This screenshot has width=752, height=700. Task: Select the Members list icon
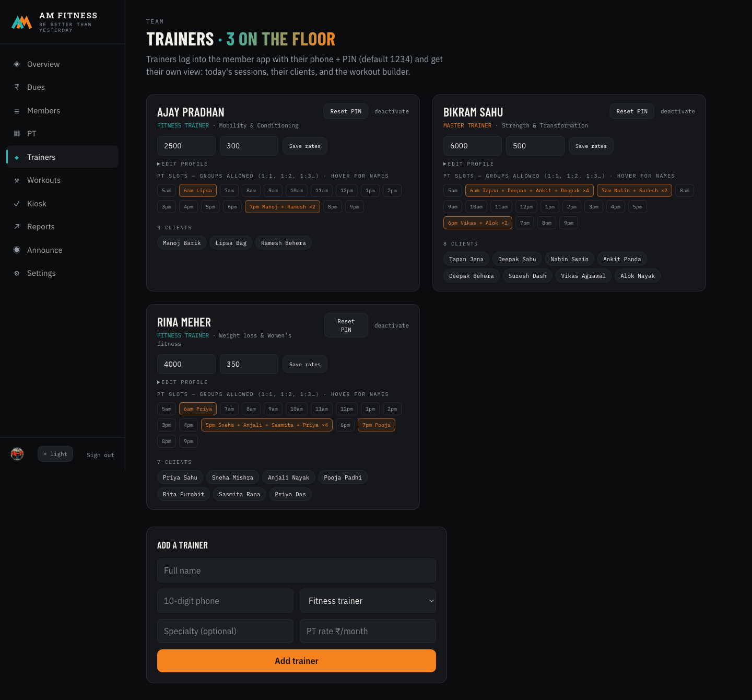pos(17,111)
